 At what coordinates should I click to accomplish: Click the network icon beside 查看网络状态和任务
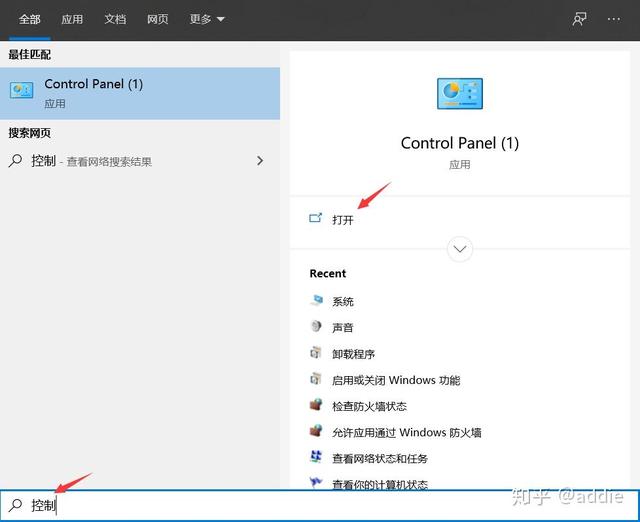coord(316,456)
